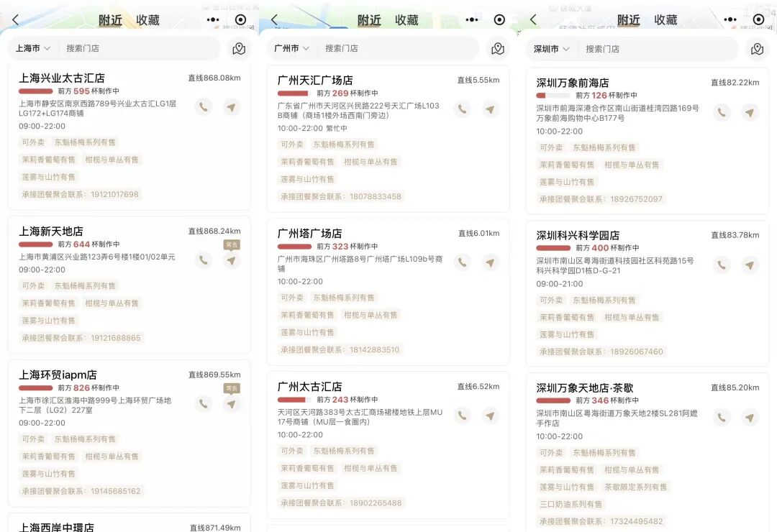
Task: Select 附近 tab in 深圳市 panel
Action: tap(628, 20)
